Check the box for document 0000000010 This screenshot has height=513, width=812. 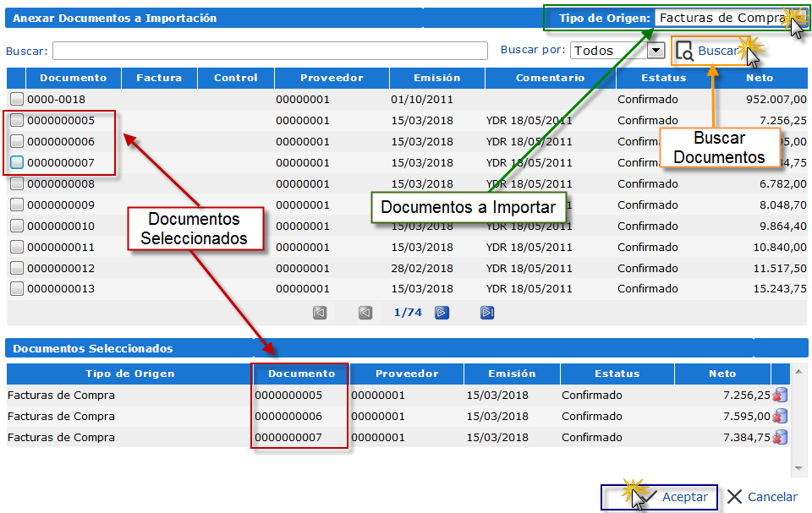pos(17,226)
